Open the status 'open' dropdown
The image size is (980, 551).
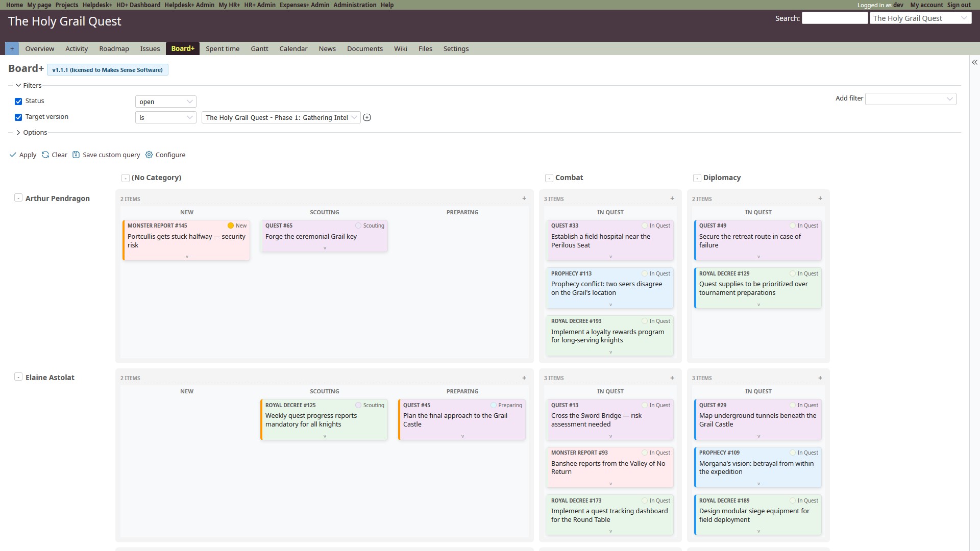[165, 102]
